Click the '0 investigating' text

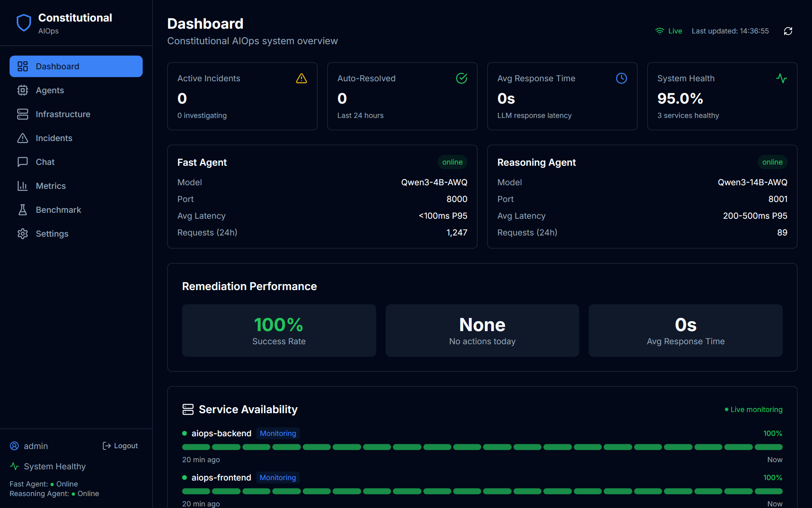(x=202, y=115)
